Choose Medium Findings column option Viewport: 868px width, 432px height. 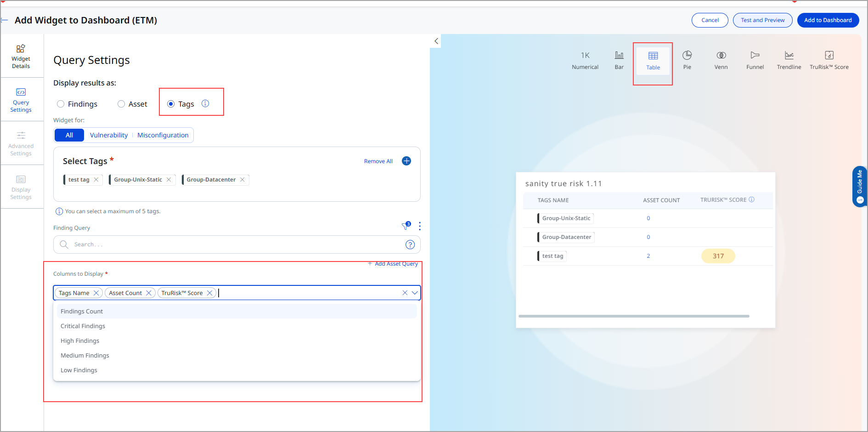237,355
